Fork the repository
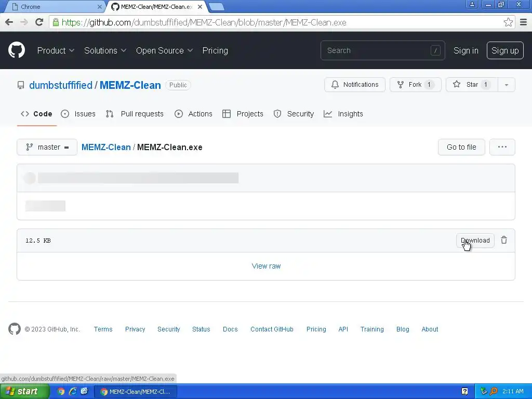Screen dimensions: 532x399 415,85
